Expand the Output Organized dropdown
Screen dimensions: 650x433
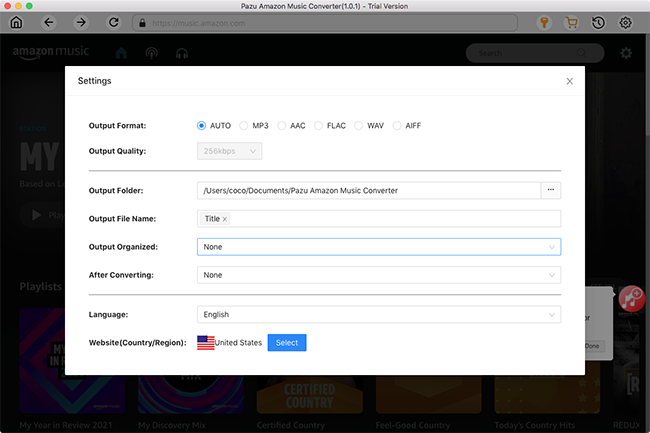coord(378,246)
